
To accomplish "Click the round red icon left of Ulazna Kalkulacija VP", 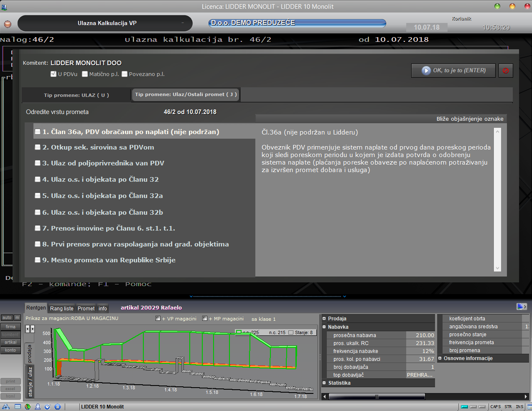I will pyautogui.click(x=8, y=24).
